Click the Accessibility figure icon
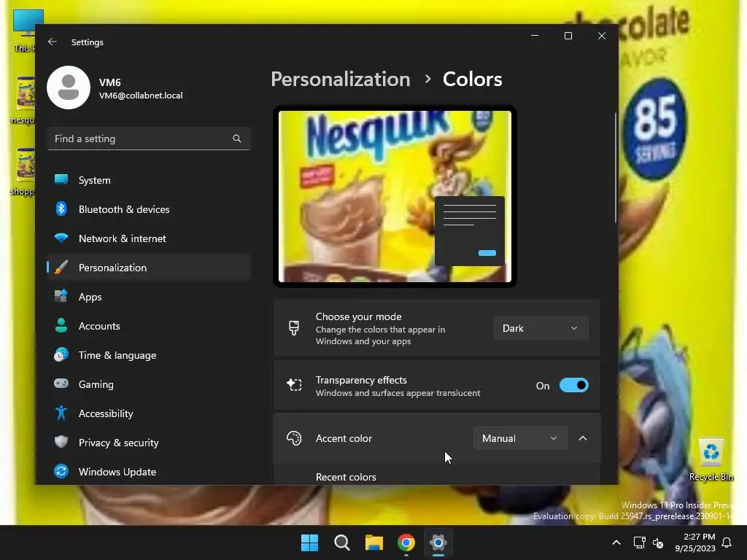 coord(61,413)
